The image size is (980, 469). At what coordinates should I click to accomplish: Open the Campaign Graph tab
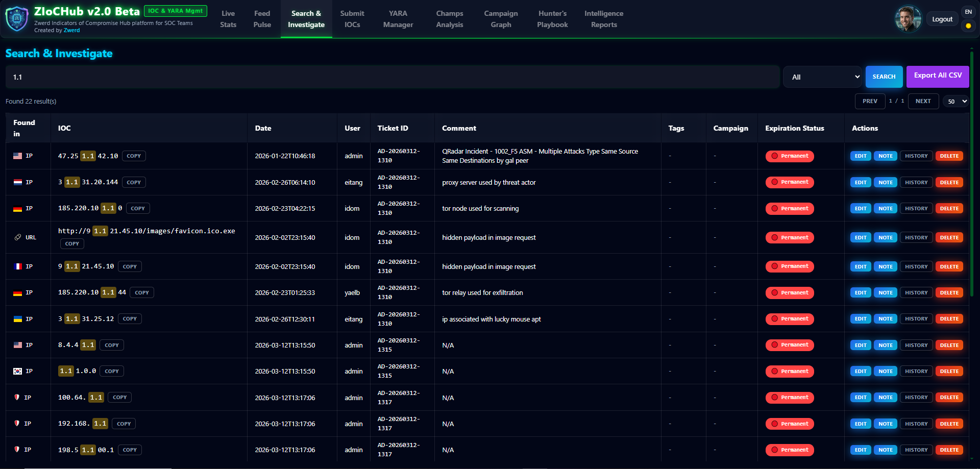tap(501, 19)
